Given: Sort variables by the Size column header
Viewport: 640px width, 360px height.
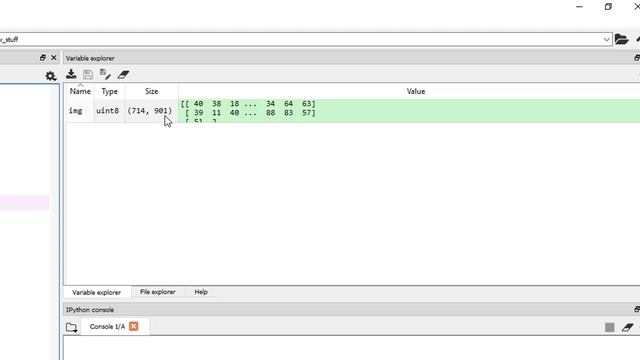Looking at the screenshot, I should pyautogui.click(x=151, y=91).
